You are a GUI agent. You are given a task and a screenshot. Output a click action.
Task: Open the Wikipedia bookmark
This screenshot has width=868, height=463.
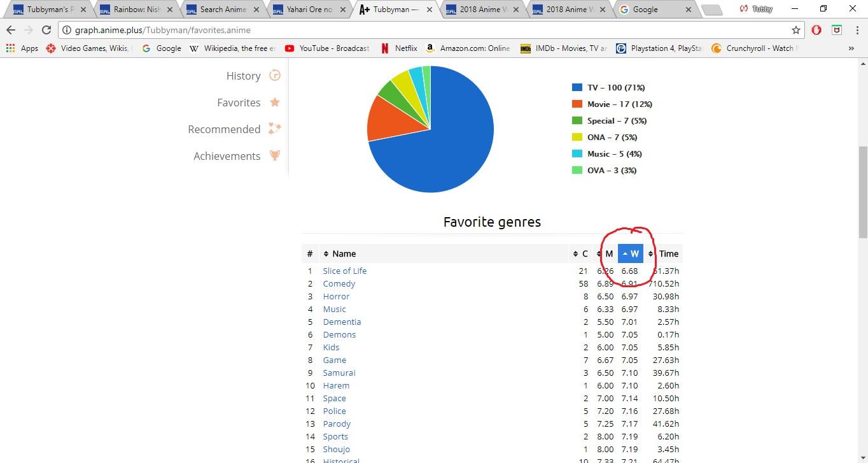(232, 48)
